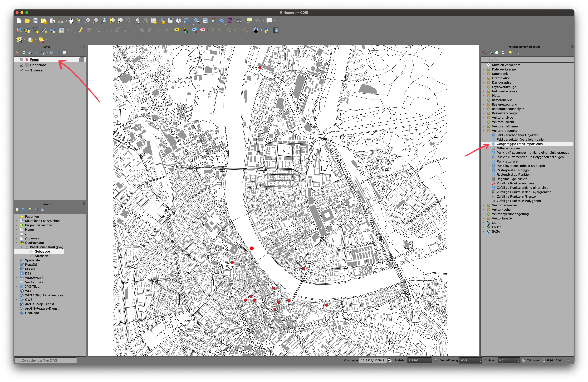The width and height of the screenshot is (588, 382).
Task: Click the EPSG:2056 CRS button
Action: click(x=551, y=361)
